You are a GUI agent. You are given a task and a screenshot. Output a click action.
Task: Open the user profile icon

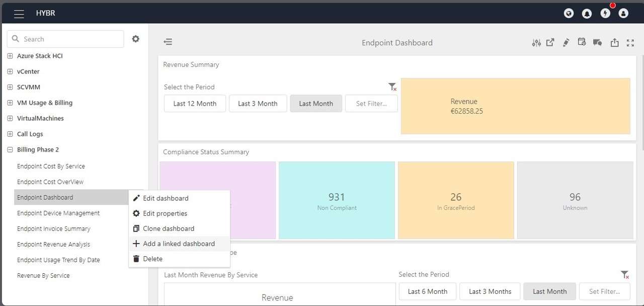[x=623, y=14]
